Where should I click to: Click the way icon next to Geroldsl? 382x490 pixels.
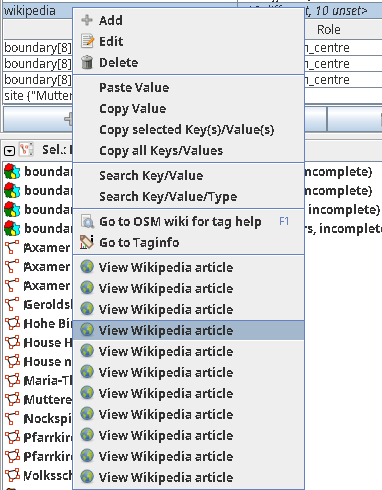pyautogui.click(x=12, y=304)
